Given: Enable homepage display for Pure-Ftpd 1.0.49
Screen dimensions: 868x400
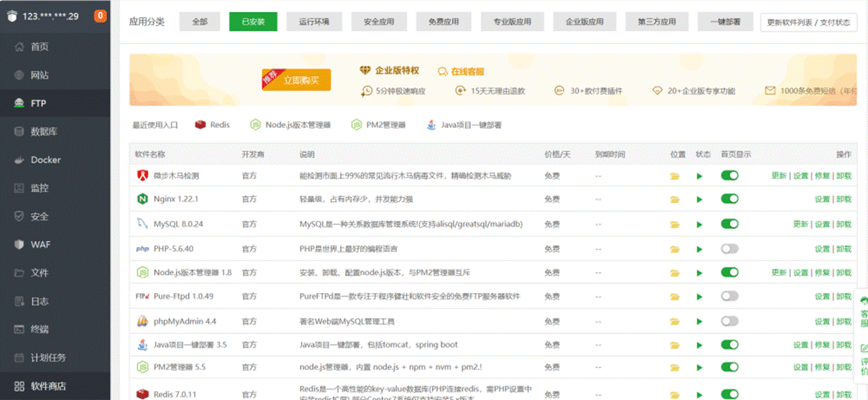Looking at the screenshot, I should coord(729,296).
